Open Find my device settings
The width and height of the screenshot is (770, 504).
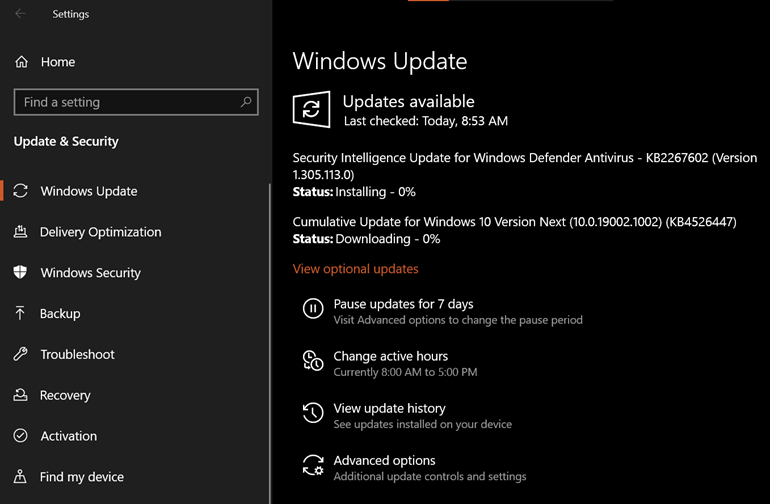82,476
